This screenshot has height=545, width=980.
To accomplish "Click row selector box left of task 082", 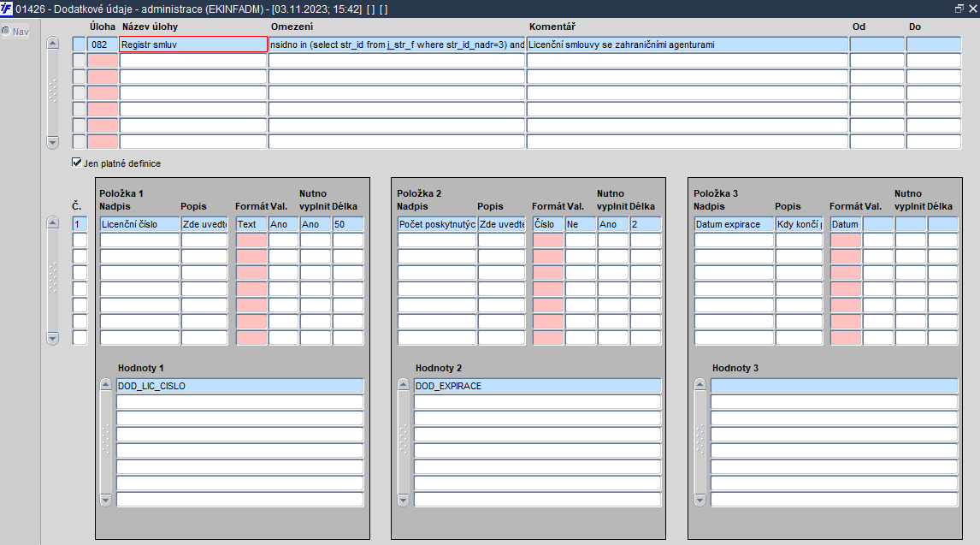I will click(x=79, y=44).
